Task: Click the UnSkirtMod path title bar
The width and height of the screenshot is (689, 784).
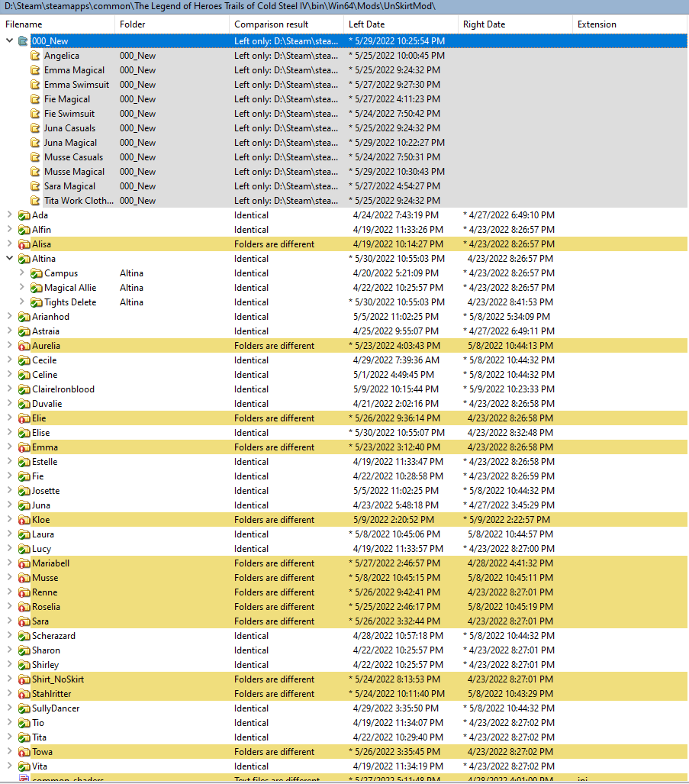Action: (344, 7)
